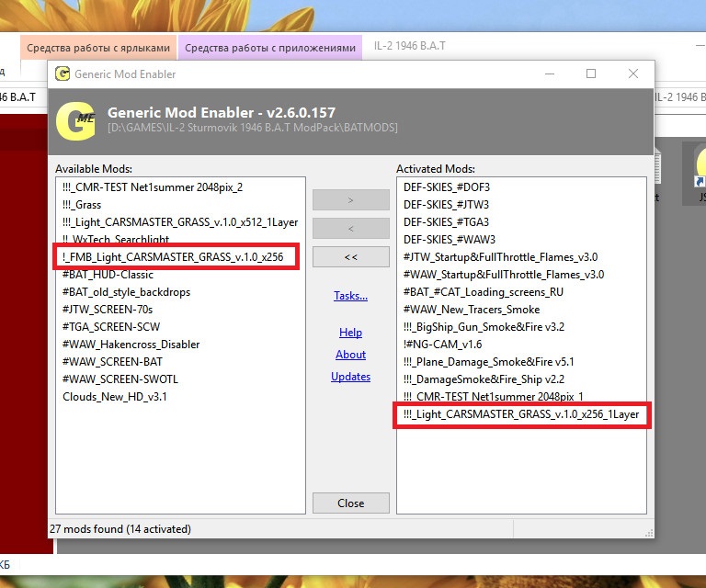Select !_FMB_Light_CARSMASTER_GRASS_v.1.0_x256 in Available Mods
The width and height of the screenshot is (706, 588).
174,257
